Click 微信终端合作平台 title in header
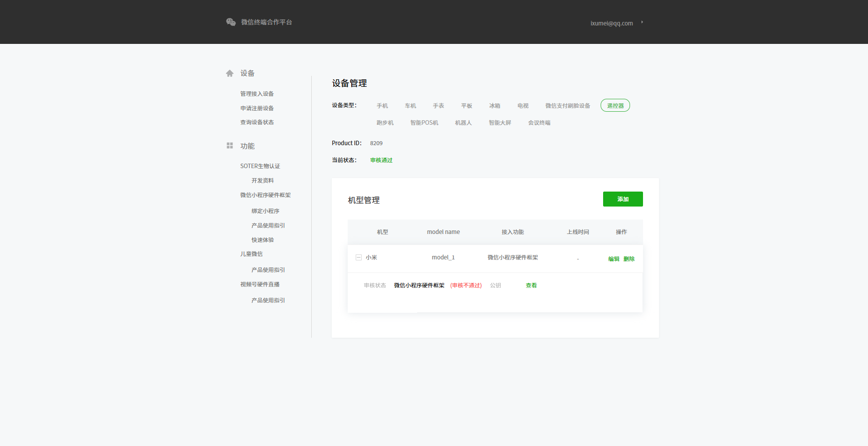 (266, 22)
